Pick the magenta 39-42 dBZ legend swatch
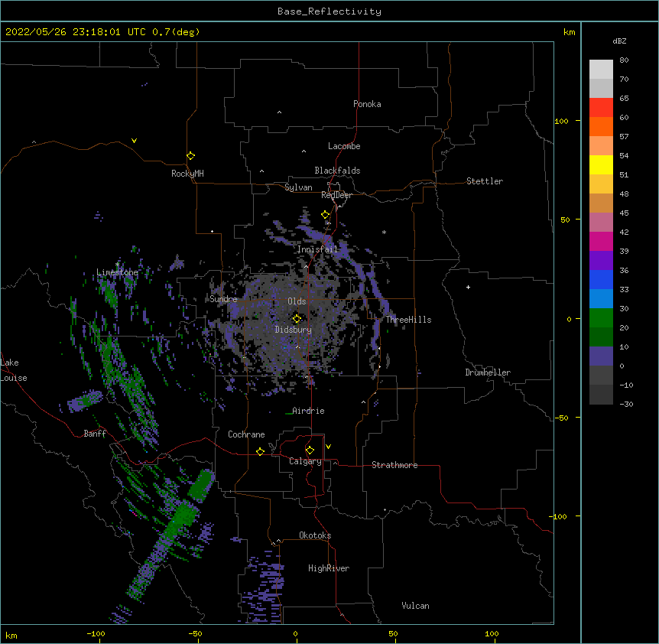 [601, 242]
